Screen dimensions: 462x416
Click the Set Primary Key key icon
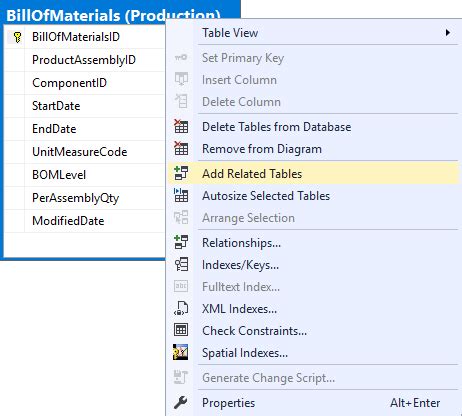181,58
